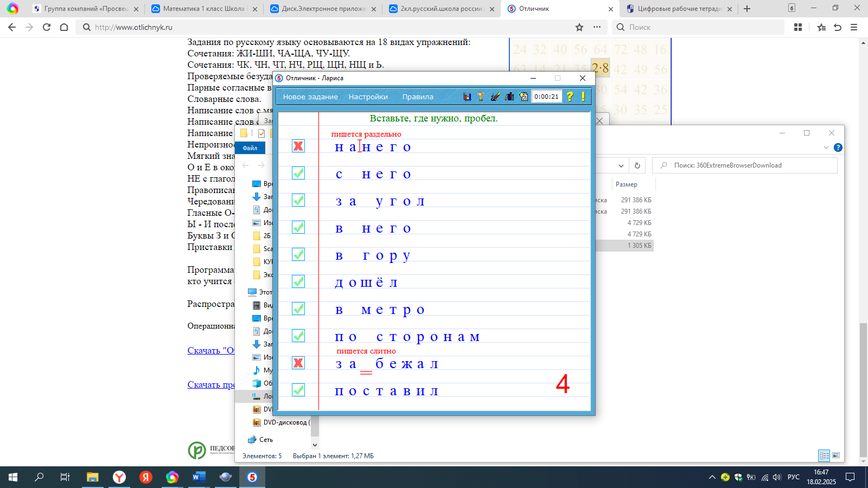Toggle the green checkbox beside 'за угол'
The height and width of the screenshot is (488, 868).
click(298, 200)
